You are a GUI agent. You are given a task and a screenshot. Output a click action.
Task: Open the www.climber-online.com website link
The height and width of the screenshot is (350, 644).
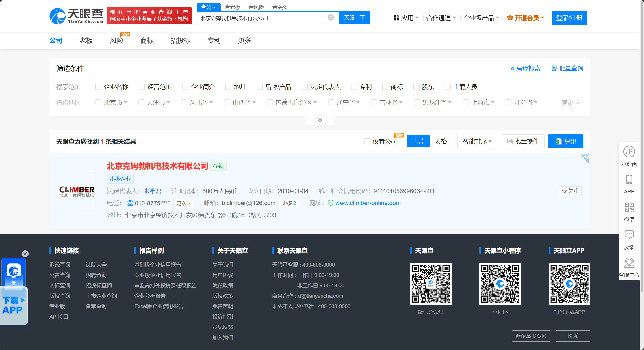tap(368, 203)
